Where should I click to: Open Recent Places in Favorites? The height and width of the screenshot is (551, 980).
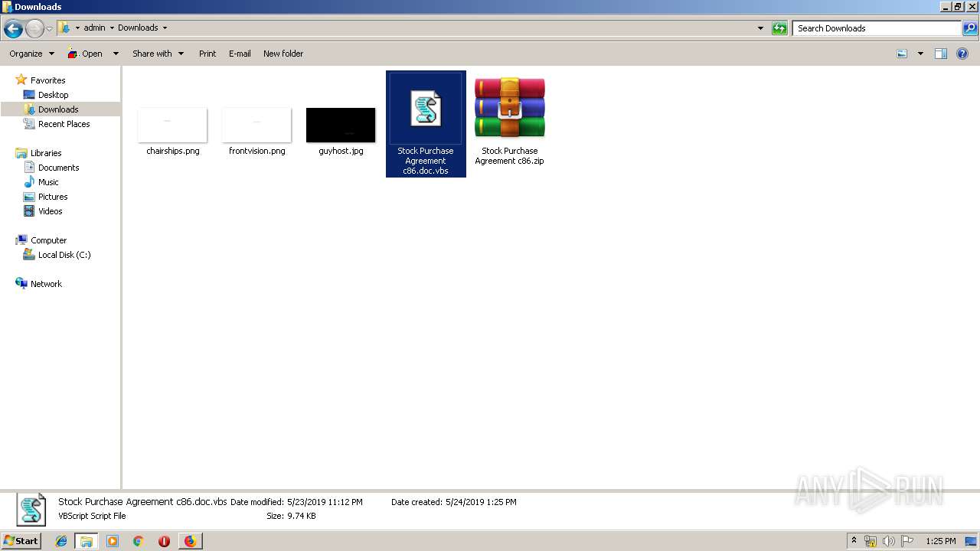point(64,124)
